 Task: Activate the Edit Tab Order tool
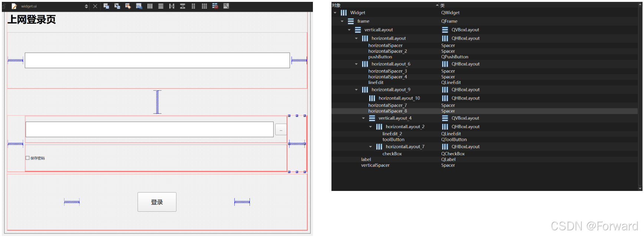click(x=139, y=6)
